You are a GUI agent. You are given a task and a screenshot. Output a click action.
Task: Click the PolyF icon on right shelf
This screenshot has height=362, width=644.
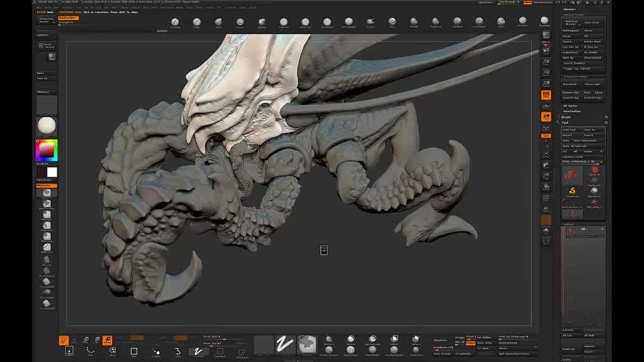[546, 198]
